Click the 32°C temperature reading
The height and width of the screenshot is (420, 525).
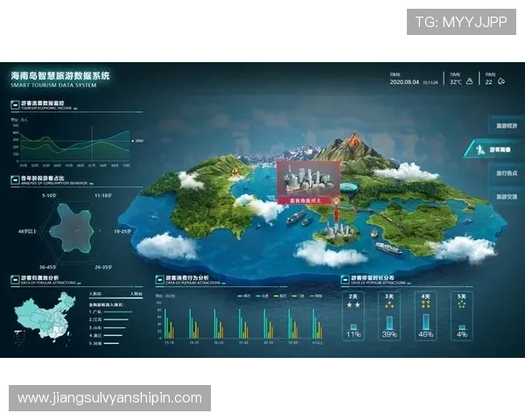click(x=456, y=82)
